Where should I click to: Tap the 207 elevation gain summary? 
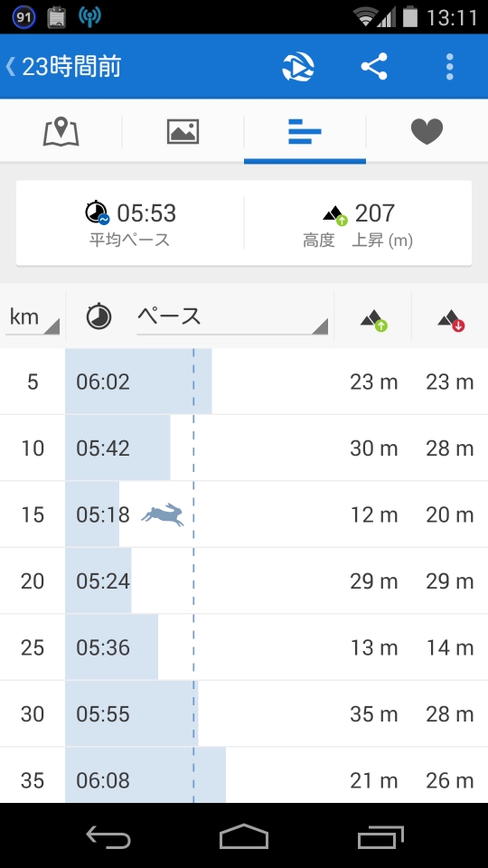click(358, 223)
